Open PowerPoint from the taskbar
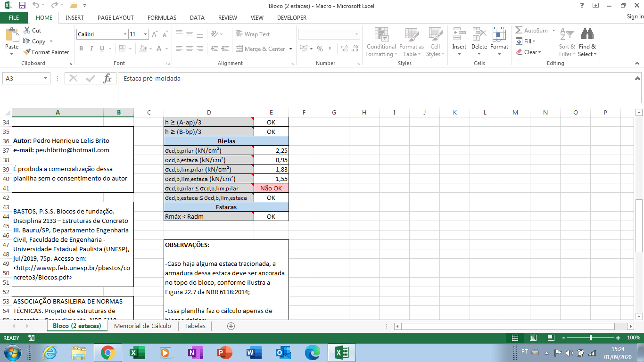This screenshot has width=644, height=362. coord(225,352)
